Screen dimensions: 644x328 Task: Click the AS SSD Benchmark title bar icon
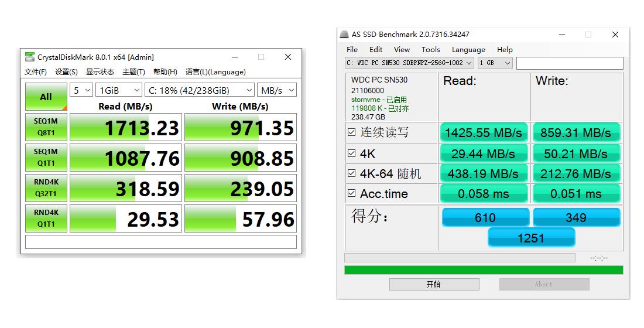(x=344, y=34)
